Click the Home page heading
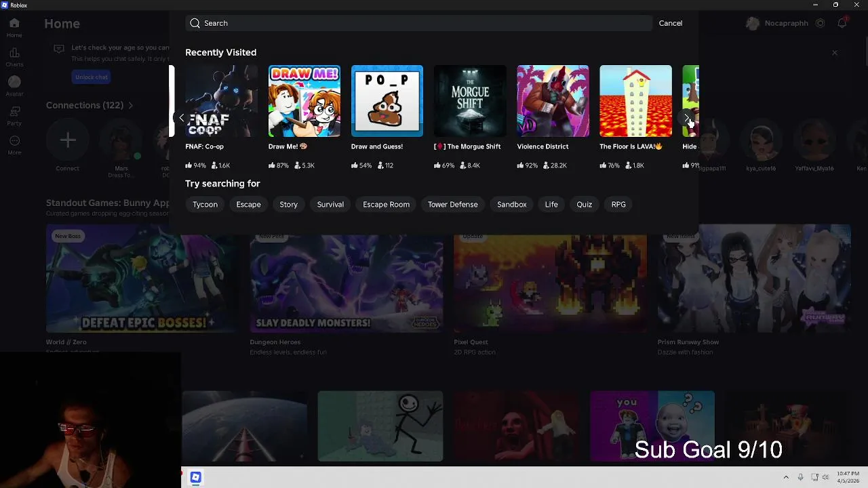The height and width of the screenshot is (488, 868). (62, 24)
